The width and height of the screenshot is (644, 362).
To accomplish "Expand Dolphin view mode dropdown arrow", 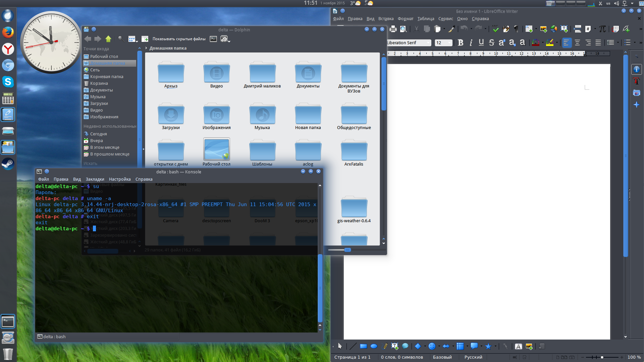I will (137, 41).
